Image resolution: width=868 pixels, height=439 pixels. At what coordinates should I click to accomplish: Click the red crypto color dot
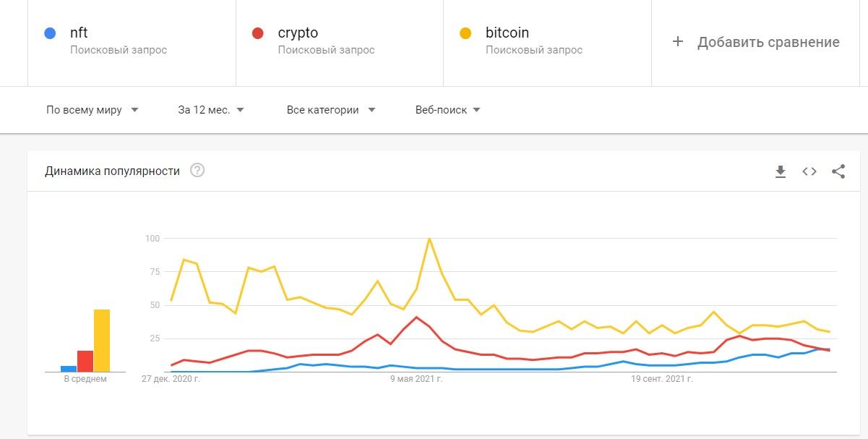click(x=257, y=33)
